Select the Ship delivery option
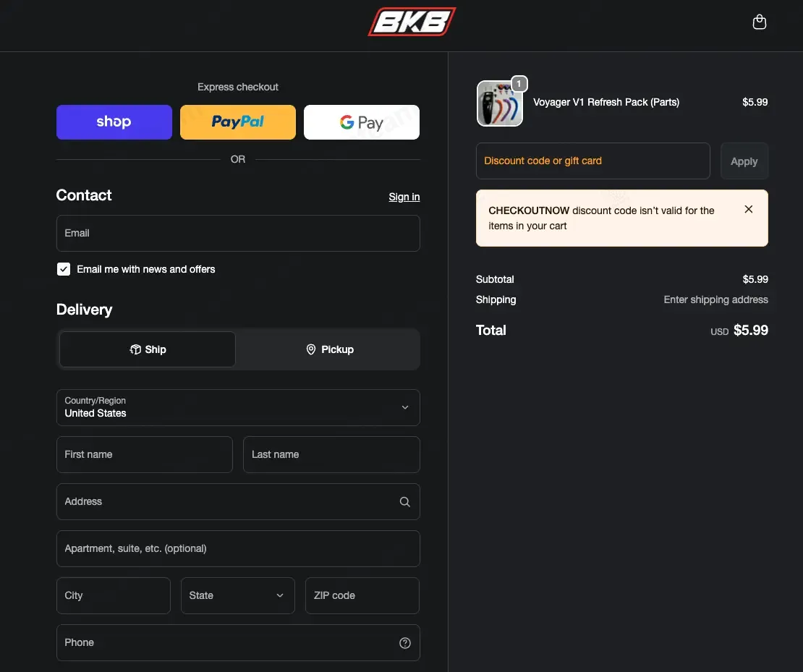This screenshot has width=803, height=672. (148, 349)
